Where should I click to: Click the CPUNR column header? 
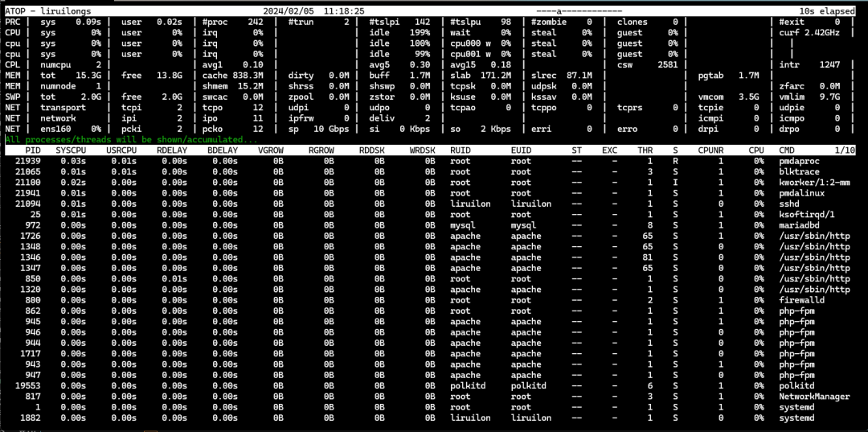(710, 150)
